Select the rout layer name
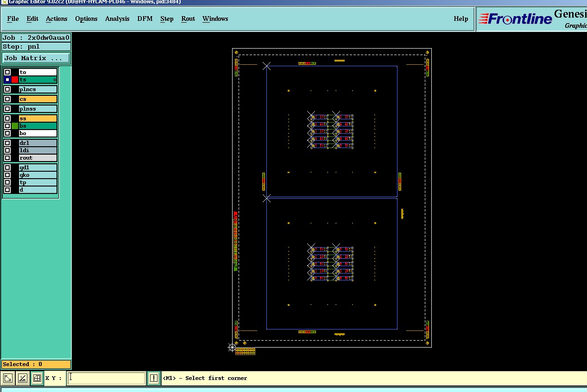 pos(38,158)
